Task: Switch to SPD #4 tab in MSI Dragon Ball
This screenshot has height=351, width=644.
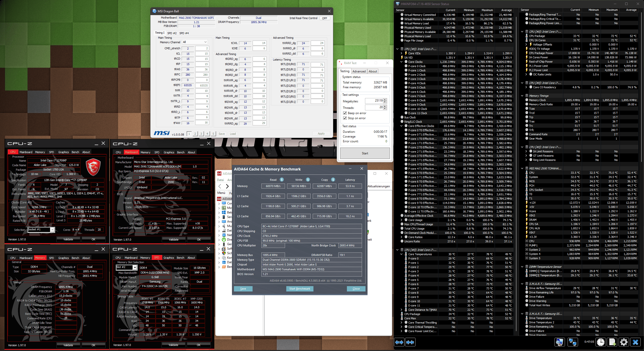Action: point(184,33)
